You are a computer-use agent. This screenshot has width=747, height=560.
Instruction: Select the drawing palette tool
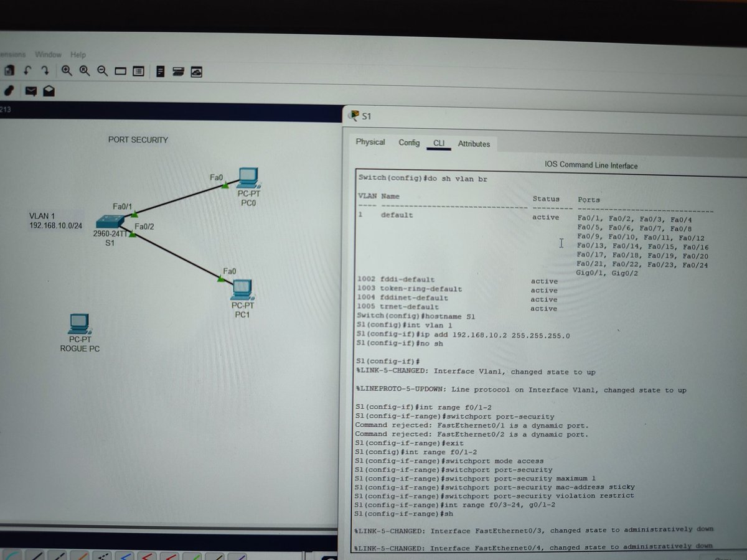[9, 91]
